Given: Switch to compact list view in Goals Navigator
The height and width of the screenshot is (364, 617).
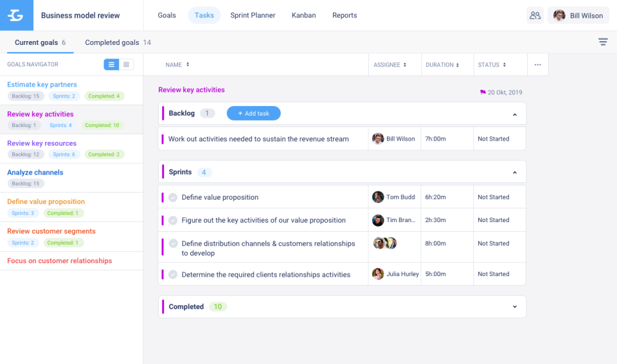Looking at the screenshot, I should [127, 64].
